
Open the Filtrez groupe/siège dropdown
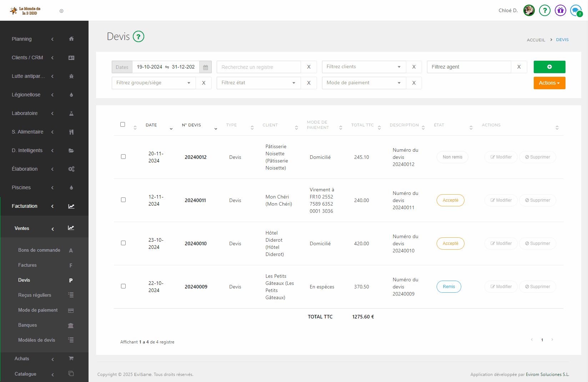tap(154, 83)
